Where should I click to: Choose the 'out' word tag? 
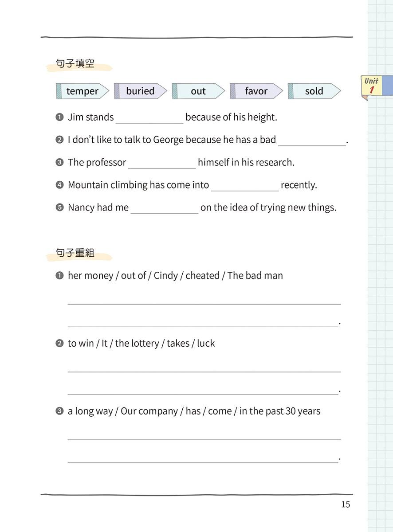click(198, 91)
